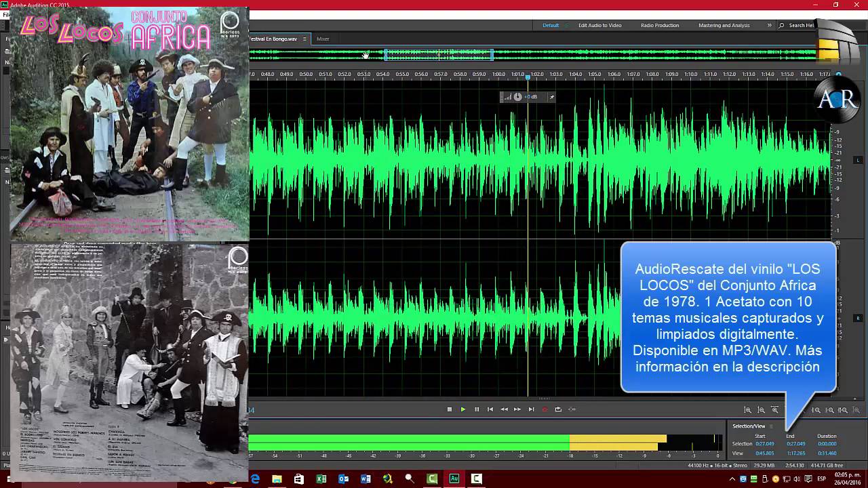The width and height of the screenshot is (868, 488).
Task: Click the 44100 Hz 16-bit Stereo status text
Action: pos(718,466)
